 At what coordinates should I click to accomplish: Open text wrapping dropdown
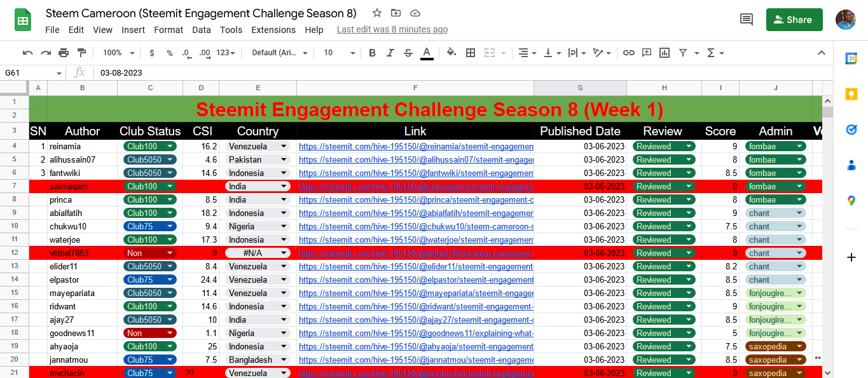[x=576, y=53]
